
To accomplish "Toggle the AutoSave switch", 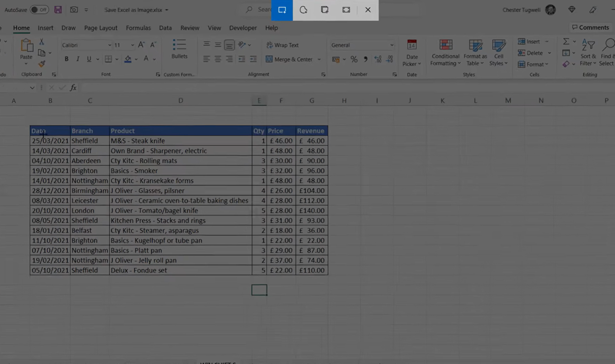I will pos(39,10).
